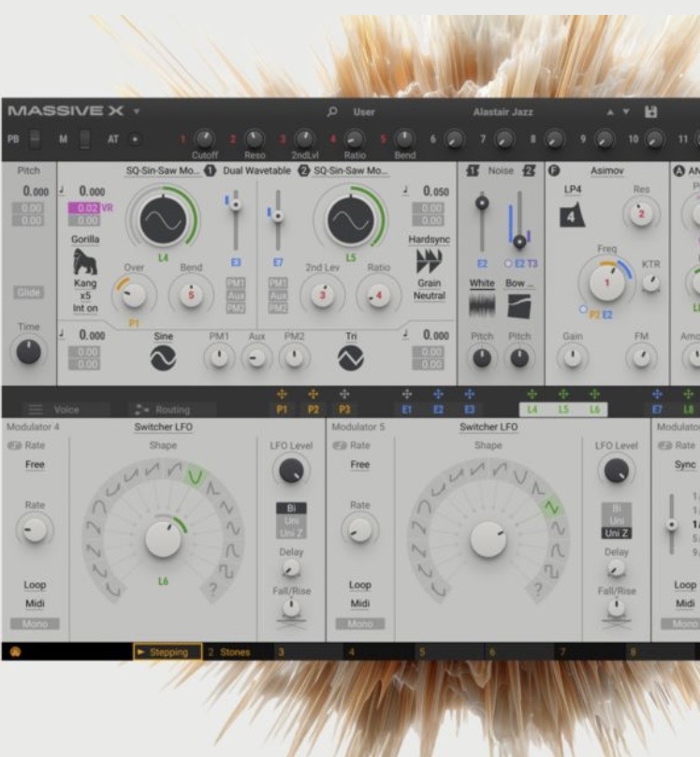Click the User preset bank label

pyautogui.click(x=363, y=112)
